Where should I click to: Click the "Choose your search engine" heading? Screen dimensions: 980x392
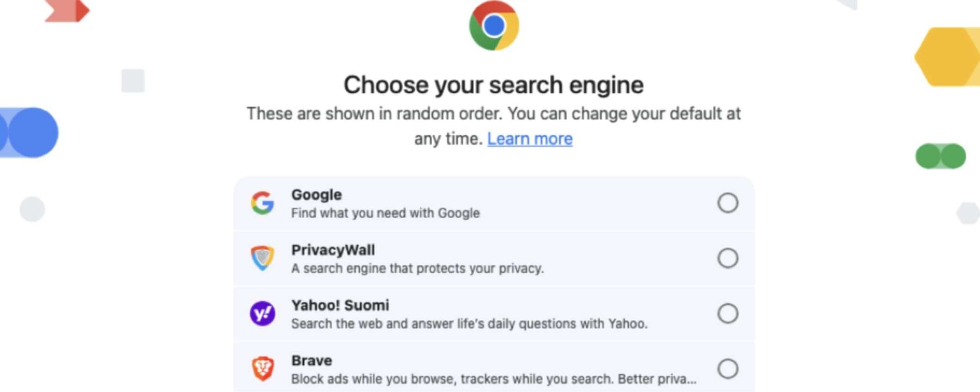[x=494, y=85]
